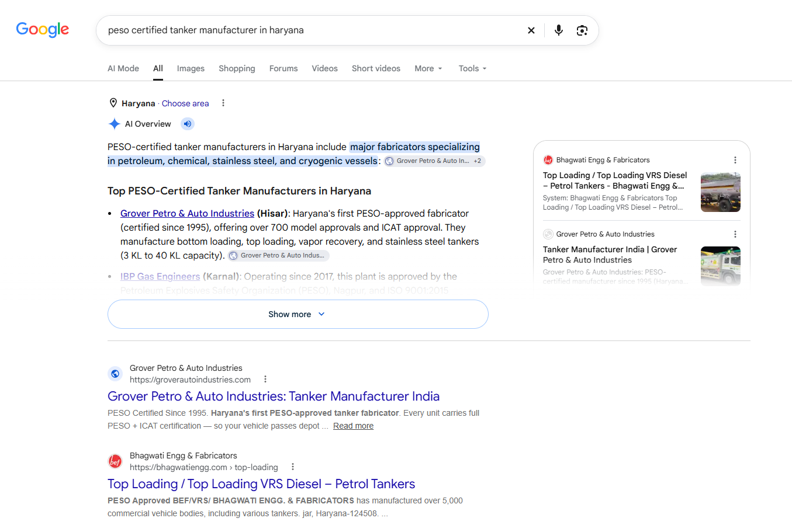The image size is (792, 532).
Task: Expand AI Overview with Show more
Action: (298, 314)
